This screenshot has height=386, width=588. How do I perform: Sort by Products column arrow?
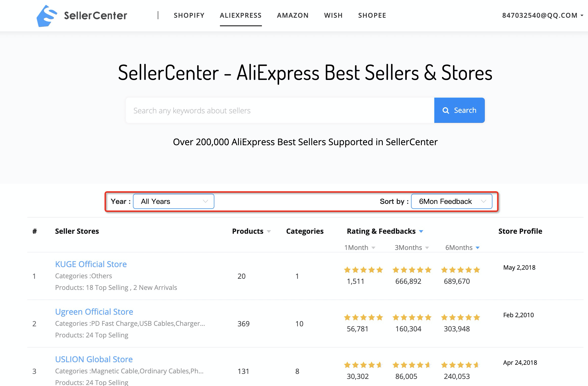(269, 231)
